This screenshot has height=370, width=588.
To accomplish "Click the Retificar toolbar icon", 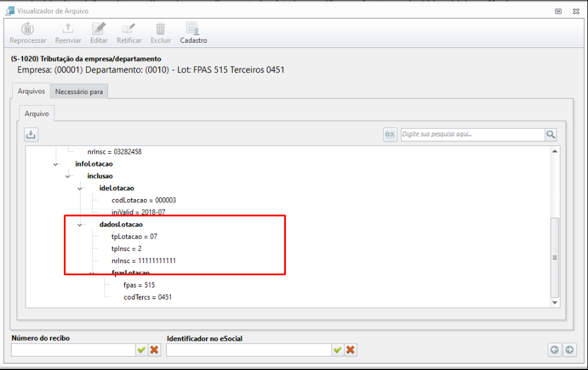I will [x=129, y=29].
